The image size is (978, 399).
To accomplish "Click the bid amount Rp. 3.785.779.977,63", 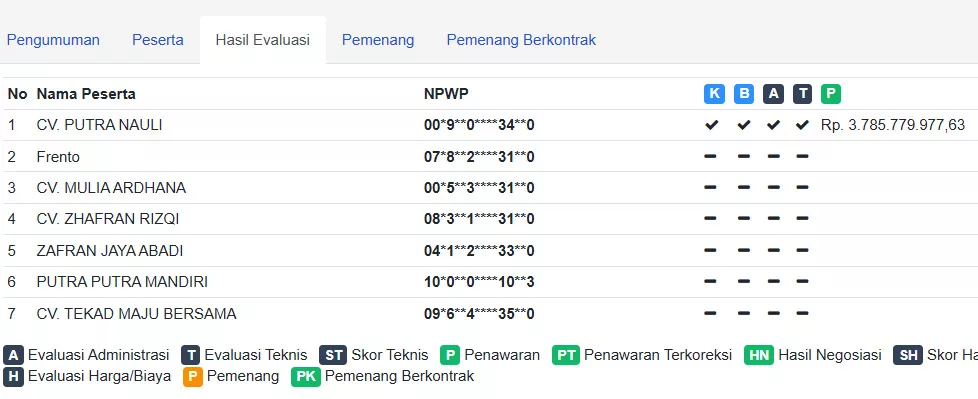I will pyautogui.click(x=893, y=125).
